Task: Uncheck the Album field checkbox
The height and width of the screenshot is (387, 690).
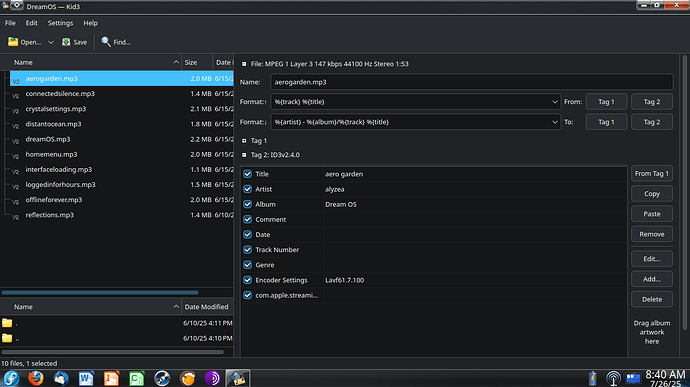Action: tap(247, 204)
